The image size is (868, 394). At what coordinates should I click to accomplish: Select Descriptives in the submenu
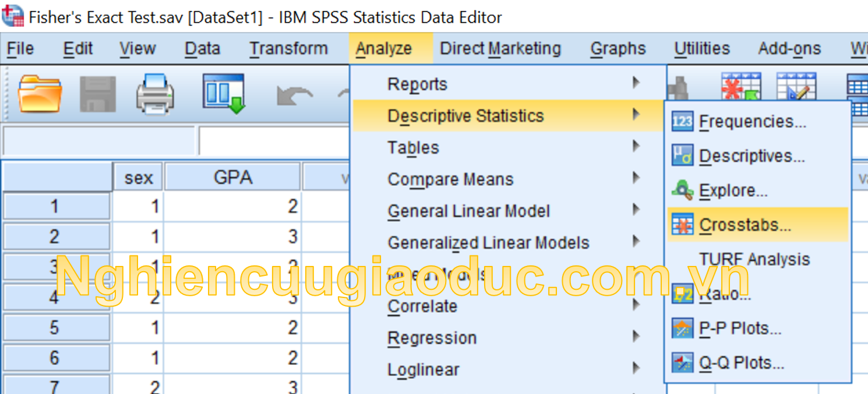tap(751, 156)
